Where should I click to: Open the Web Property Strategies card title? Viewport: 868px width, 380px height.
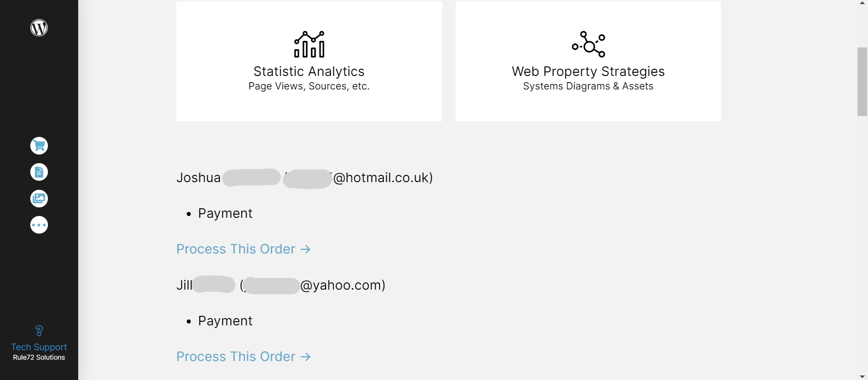click(588, 71)
